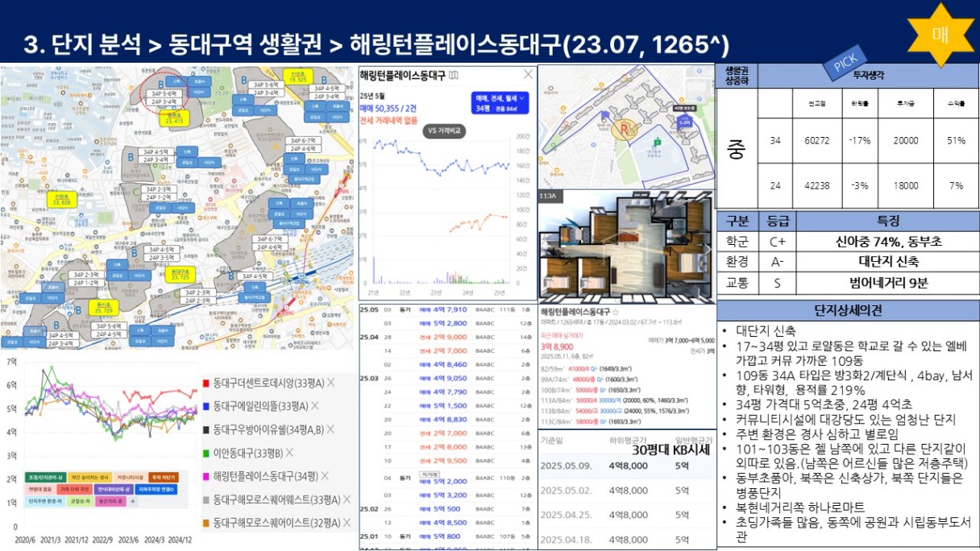Screen dimensions: 980x551
Task: Click the 2025.04.25. KB price row
Action: pos(626,515)
